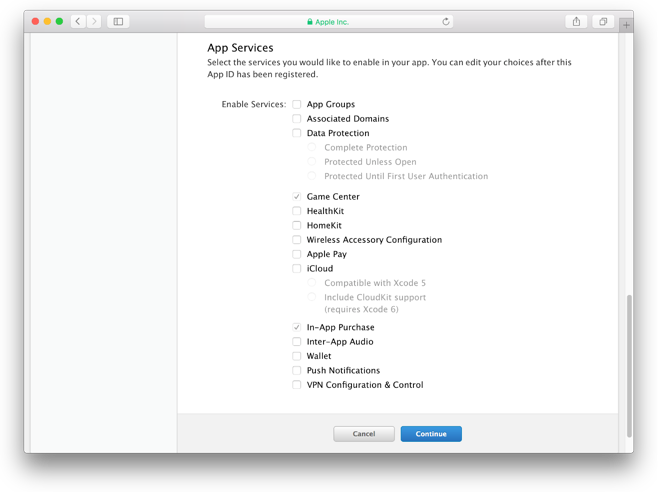Click the page vertical scrollbar thumb
658x492 pixels.
(x=629, y=366)
